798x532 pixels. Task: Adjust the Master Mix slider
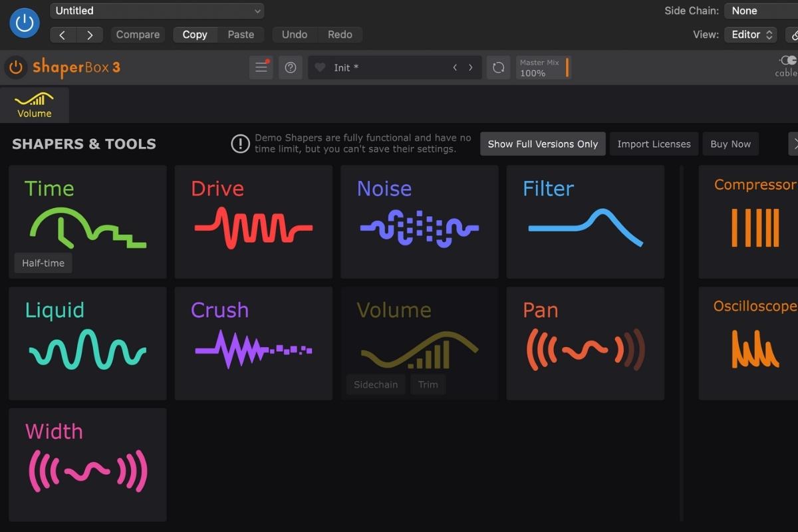(567, 67)
